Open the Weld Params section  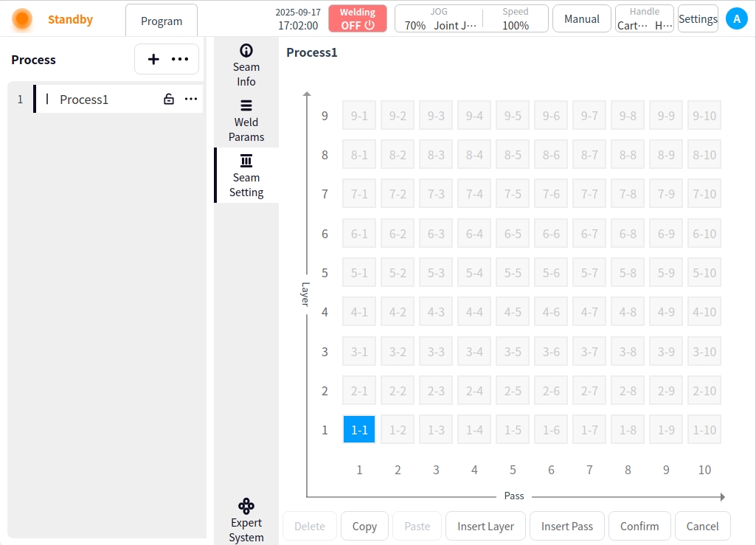pyautogui.click(x=246, y=119)
